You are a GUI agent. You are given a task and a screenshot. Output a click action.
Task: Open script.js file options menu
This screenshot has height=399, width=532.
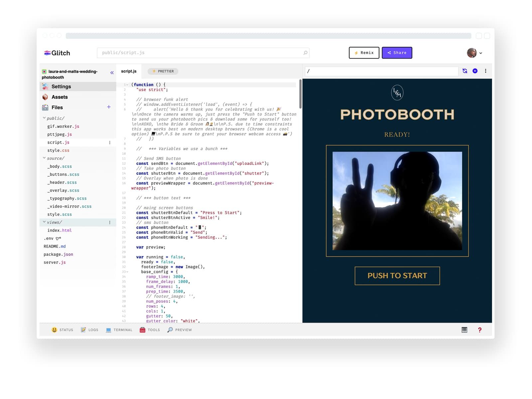(x=110, y=143)
